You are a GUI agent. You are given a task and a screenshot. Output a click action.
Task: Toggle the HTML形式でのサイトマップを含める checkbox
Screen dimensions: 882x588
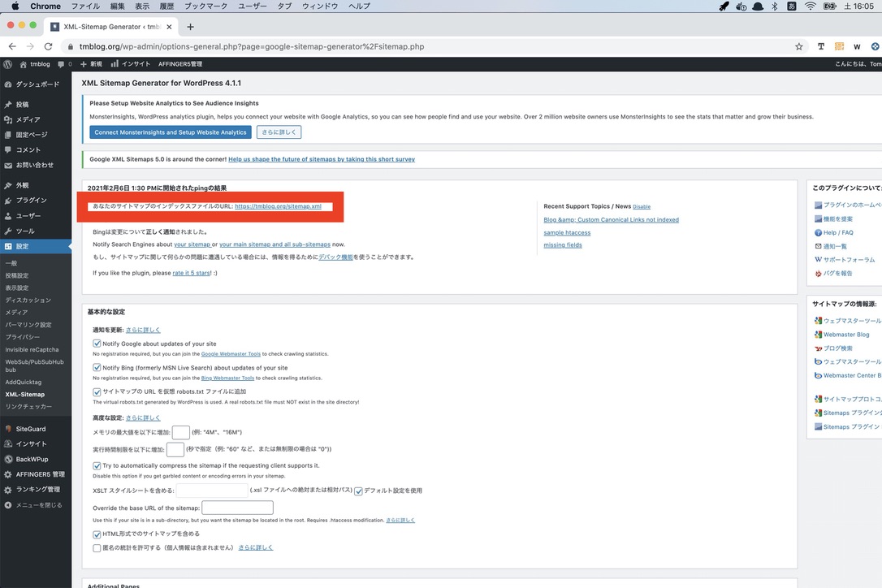[x=97, y=534]
